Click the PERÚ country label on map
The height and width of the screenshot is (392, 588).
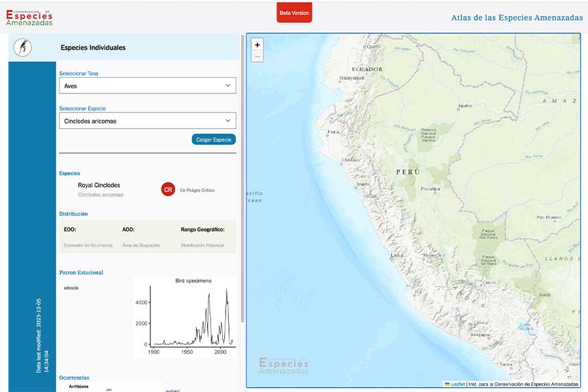pyautogui.click(x=408, y=172)
